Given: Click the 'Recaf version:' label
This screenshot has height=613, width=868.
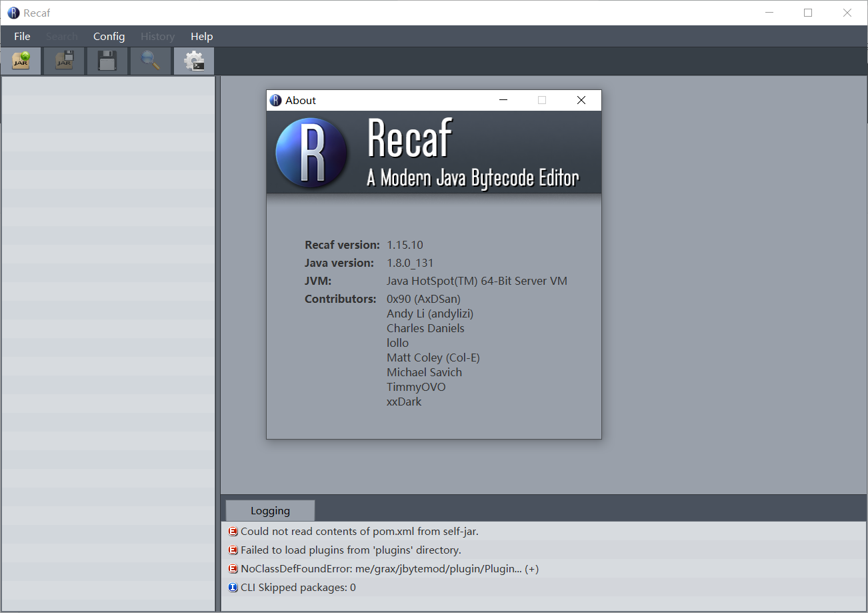Looking at the screenshot, I should coord(342,245).
